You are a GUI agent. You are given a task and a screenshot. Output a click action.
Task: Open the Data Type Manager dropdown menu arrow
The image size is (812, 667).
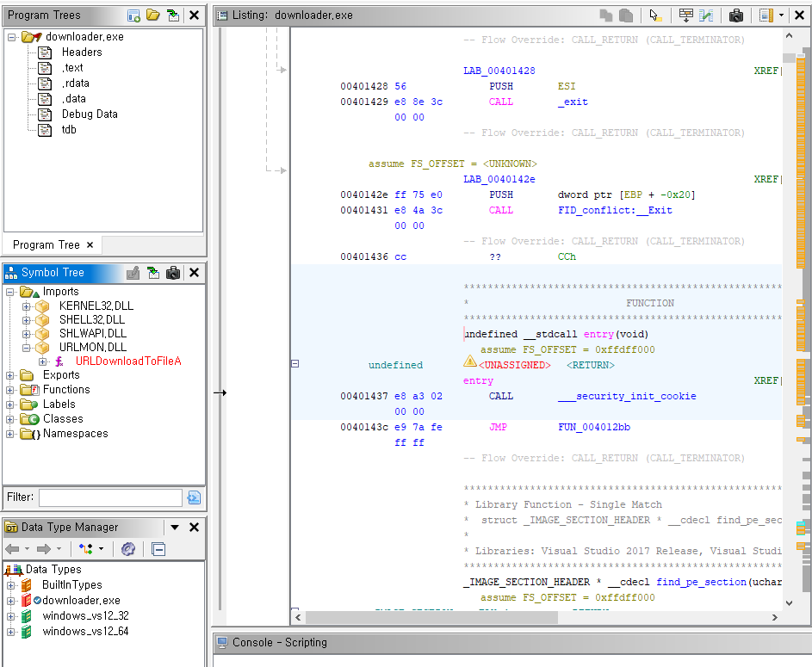tap(175, 528)
